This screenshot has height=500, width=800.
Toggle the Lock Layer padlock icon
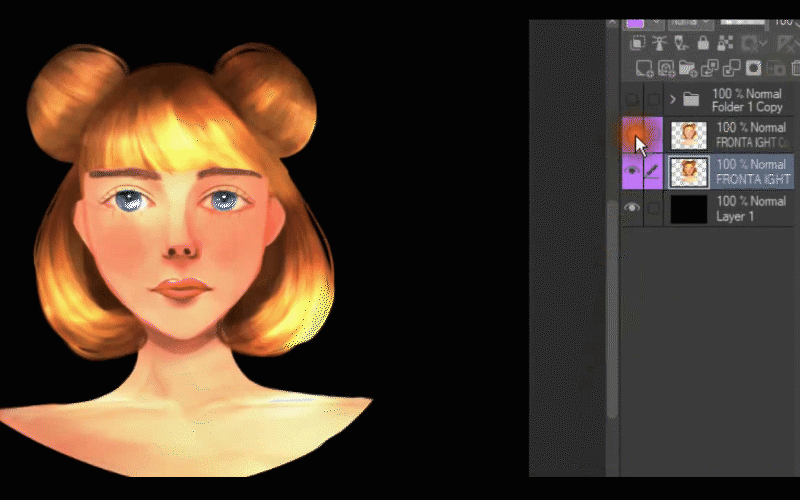[x=703, y=43]
